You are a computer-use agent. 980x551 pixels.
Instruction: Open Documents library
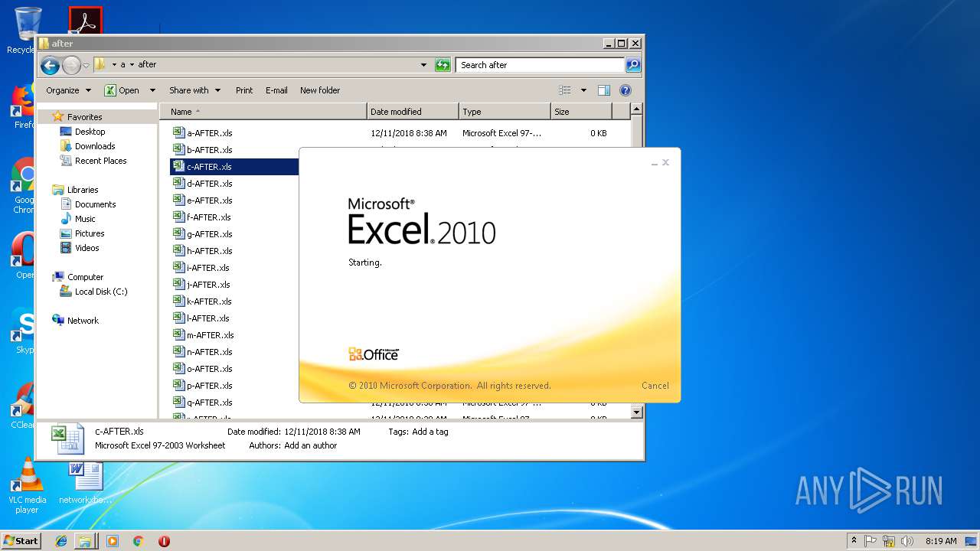95,204
